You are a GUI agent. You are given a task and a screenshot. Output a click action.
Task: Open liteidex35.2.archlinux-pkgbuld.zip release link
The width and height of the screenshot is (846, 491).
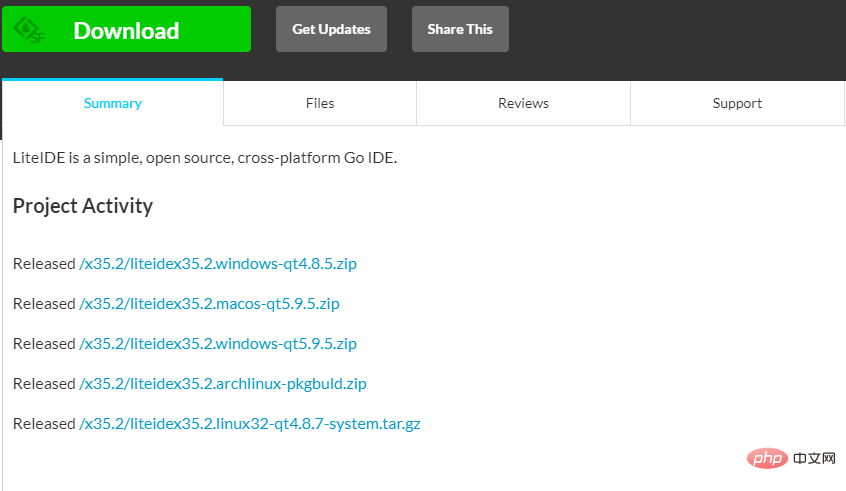tap(223, 384)
